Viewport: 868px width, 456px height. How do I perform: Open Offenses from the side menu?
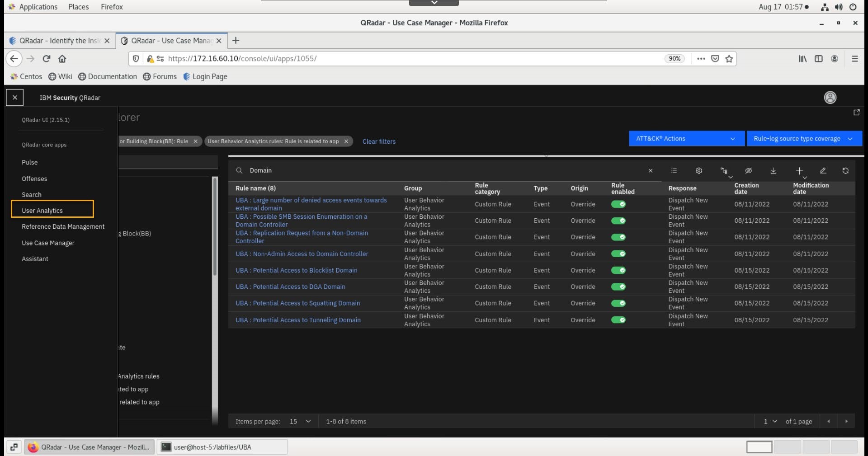coord(34,179)
